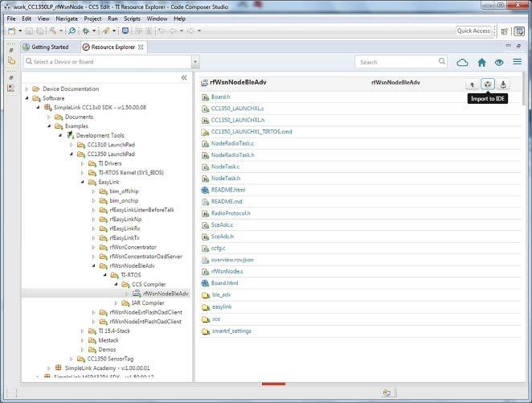Expand the CC1310 LaunchPad node

coord(72,145)
